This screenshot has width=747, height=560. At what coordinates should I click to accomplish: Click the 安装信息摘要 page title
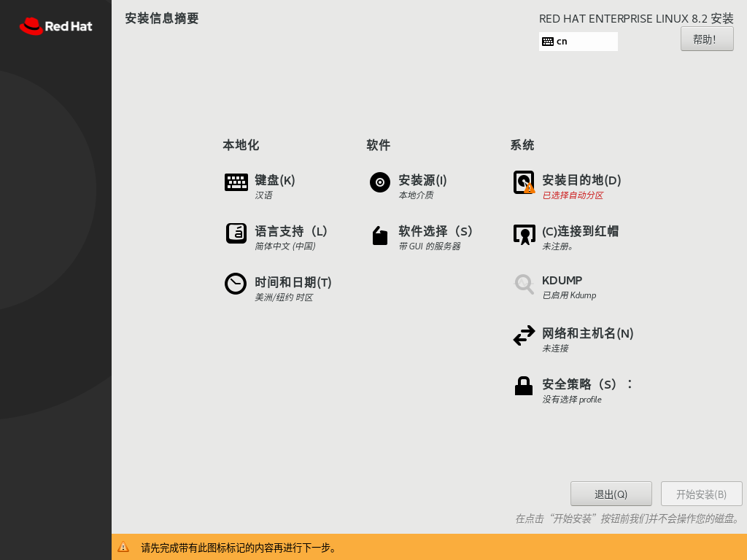point(162,18)
